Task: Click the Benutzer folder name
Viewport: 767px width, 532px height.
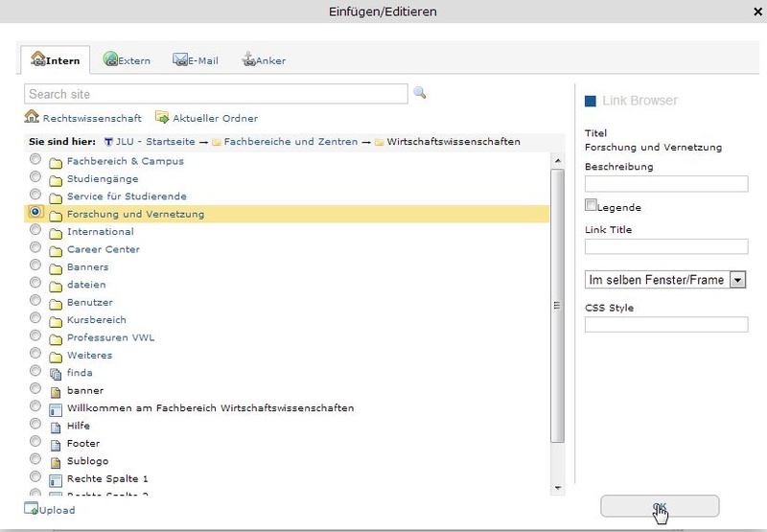Action: 89,302
